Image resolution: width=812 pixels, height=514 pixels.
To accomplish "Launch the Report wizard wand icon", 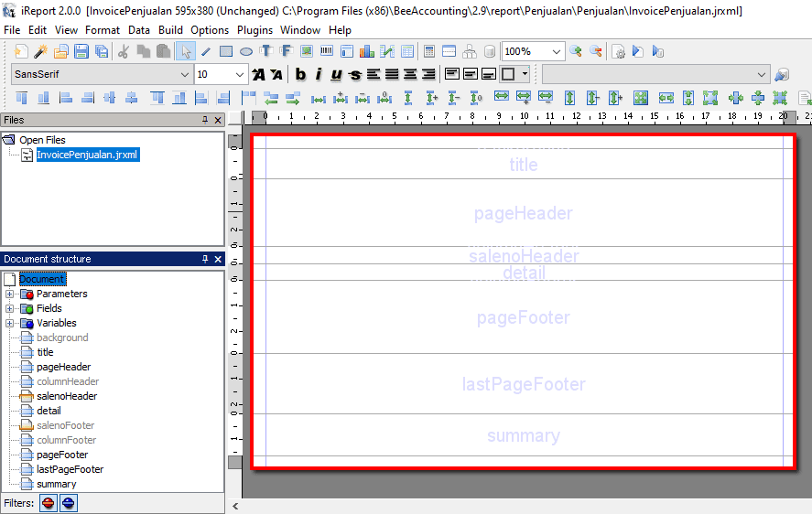I will click(41, 51).
